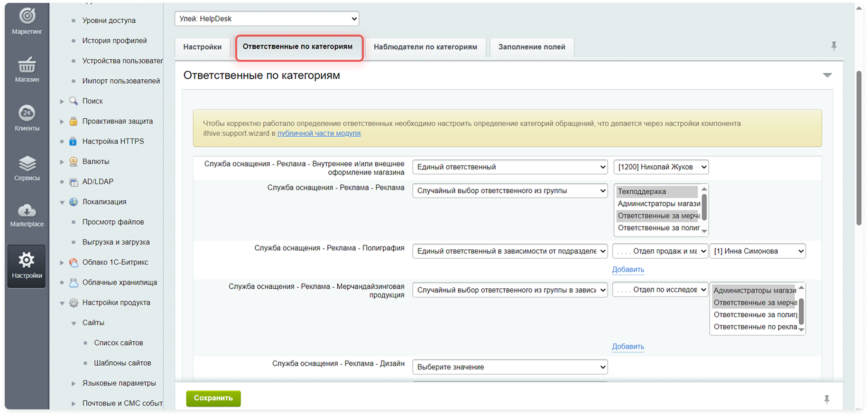Open the Единый ответственный dropdown
868x416 pixels.
[510, 167]
